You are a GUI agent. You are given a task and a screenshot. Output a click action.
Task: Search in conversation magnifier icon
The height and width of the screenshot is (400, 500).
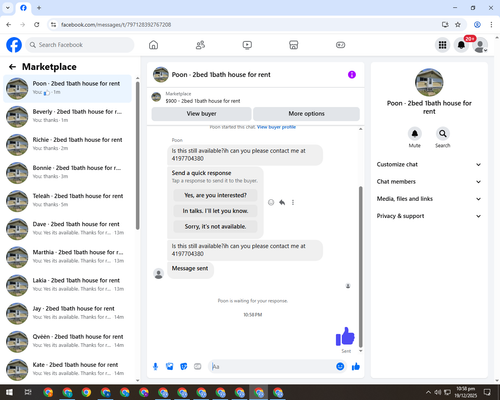(443, 134)
